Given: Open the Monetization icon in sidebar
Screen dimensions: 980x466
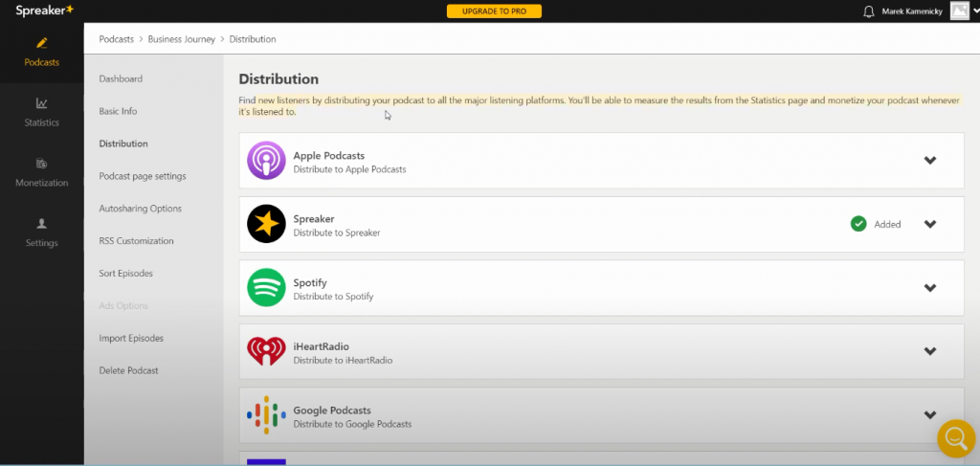Looking at the screenshot, I should click(x=42, y=164).
